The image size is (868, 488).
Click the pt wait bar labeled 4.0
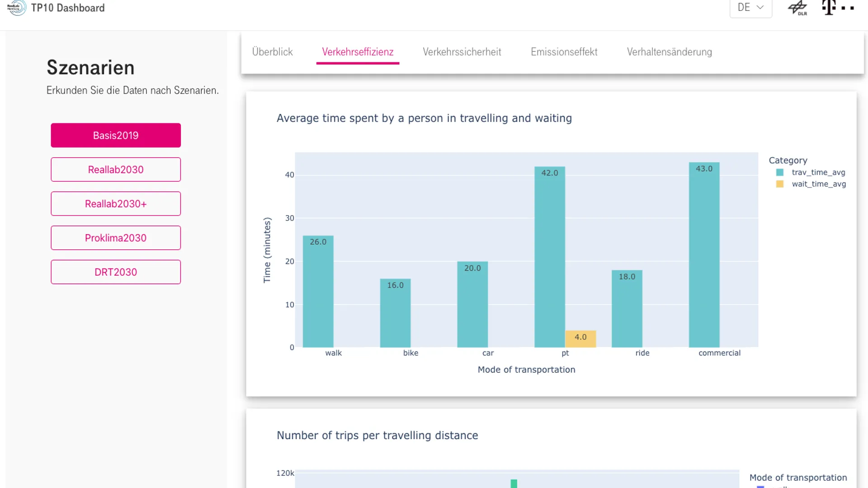pyautogui.click(x=580, y=339)
